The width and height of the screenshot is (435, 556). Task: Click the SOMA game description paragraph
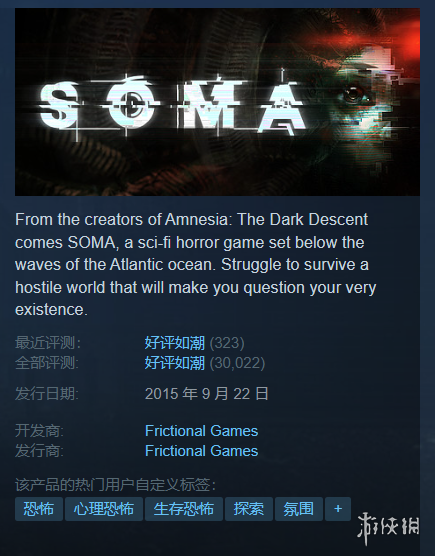click(196, 265)
